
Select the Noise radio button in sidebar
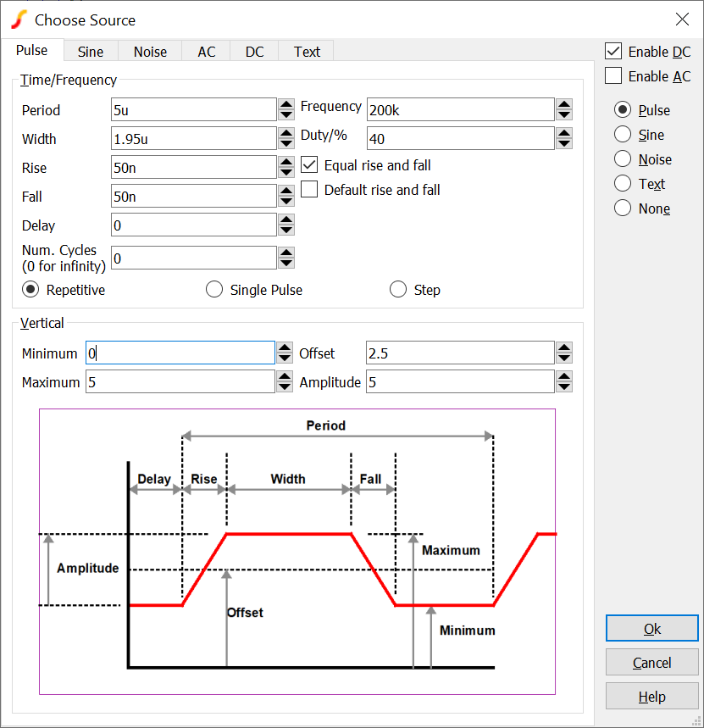click(x=623, y=159)
